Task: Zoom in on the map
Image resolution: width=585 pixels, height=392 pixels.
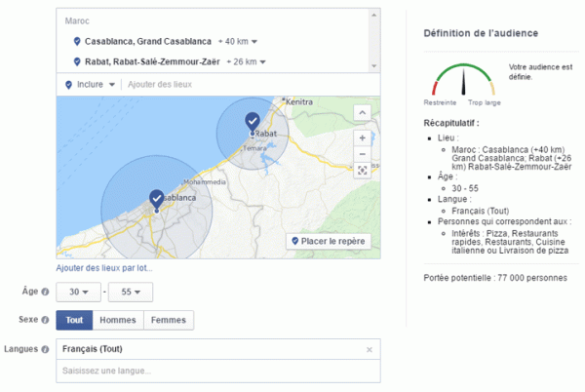Action: click(363, 137)
